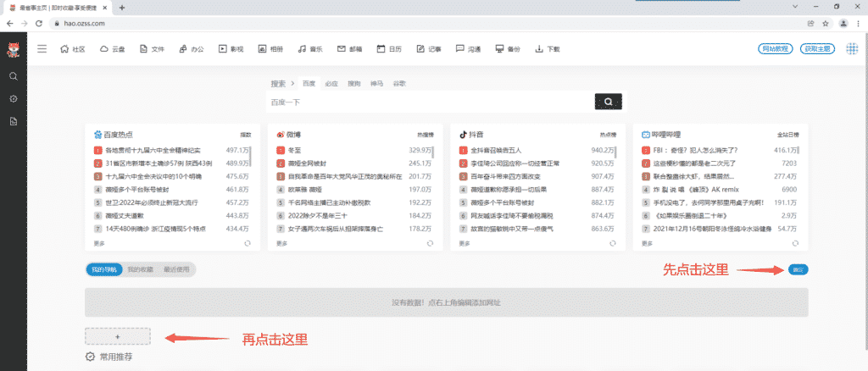Open the apps grid icon at top right
Screen dimensions: 868x371
[x=852, y=48]
